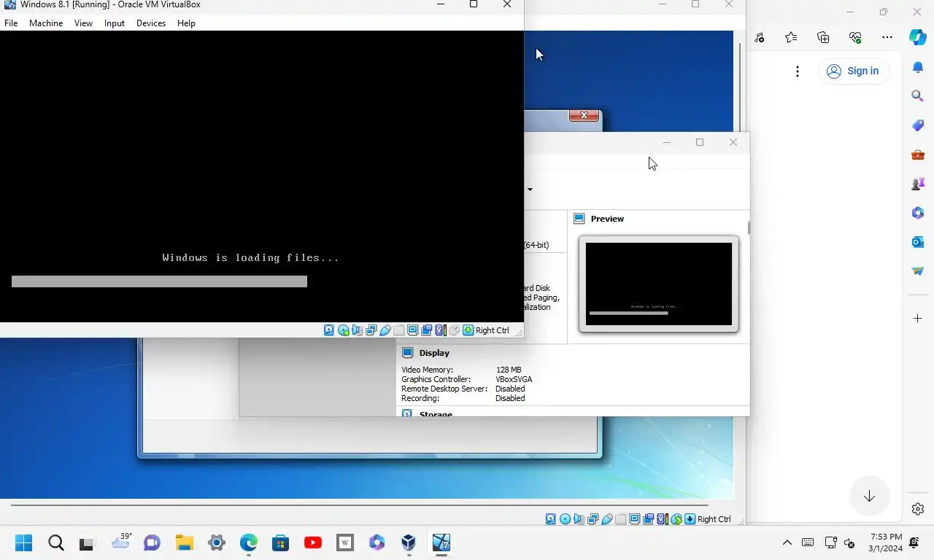Screen dimensions: 934x560
Task: Open vertical three-dot menu beside Sign in
Action: click(798, 71)
